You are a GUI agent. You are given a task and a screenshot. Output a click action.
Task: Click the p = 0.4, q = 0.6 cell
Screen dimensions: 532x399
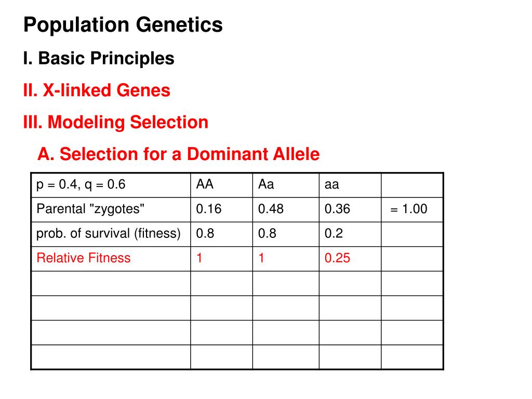coord(111,185)
